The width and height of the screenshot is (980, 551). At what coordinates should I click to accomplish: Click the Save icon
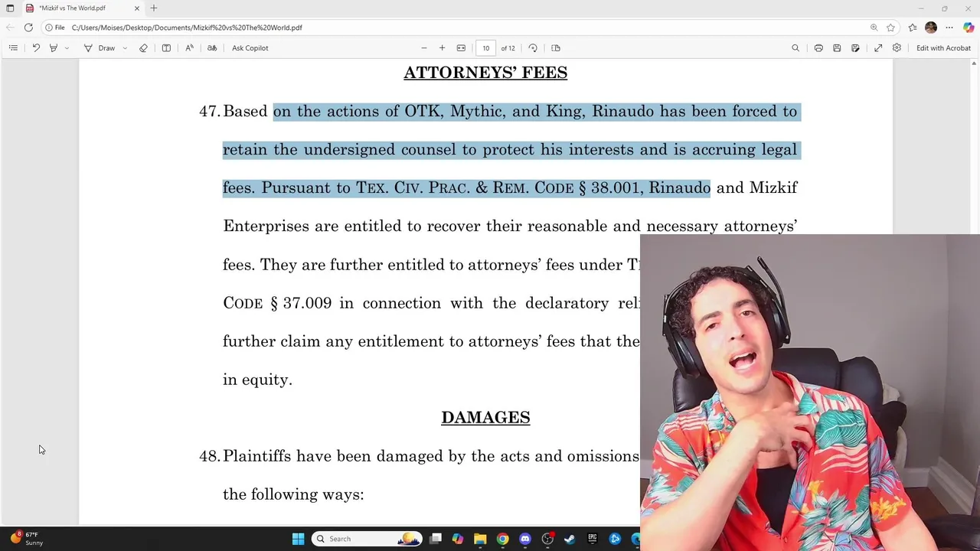click(x=837, y=47)
